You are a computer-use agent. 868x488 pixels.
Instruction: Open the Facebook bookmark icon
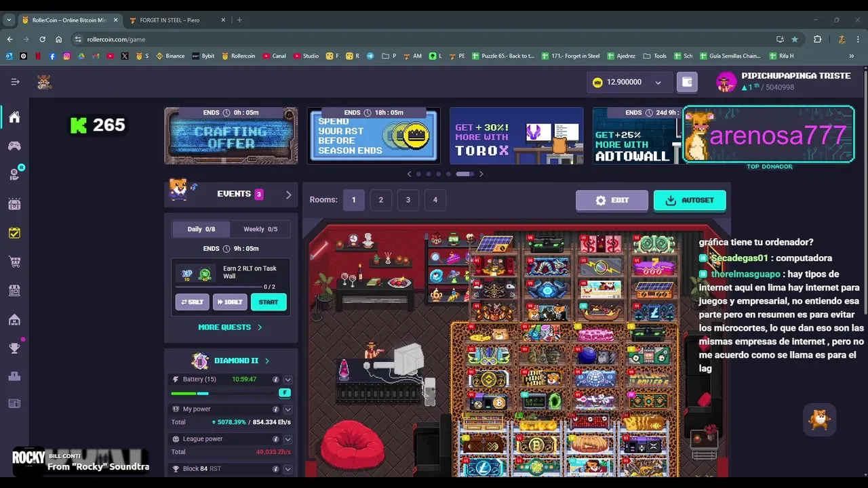pos(52,56)
